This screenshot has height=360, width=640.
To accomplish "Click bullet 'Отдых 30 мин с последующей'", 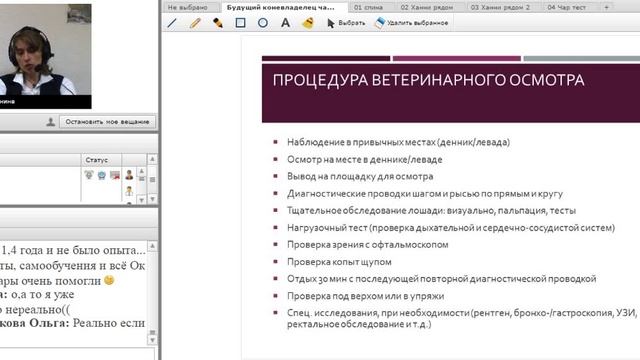I will [442, 279].
